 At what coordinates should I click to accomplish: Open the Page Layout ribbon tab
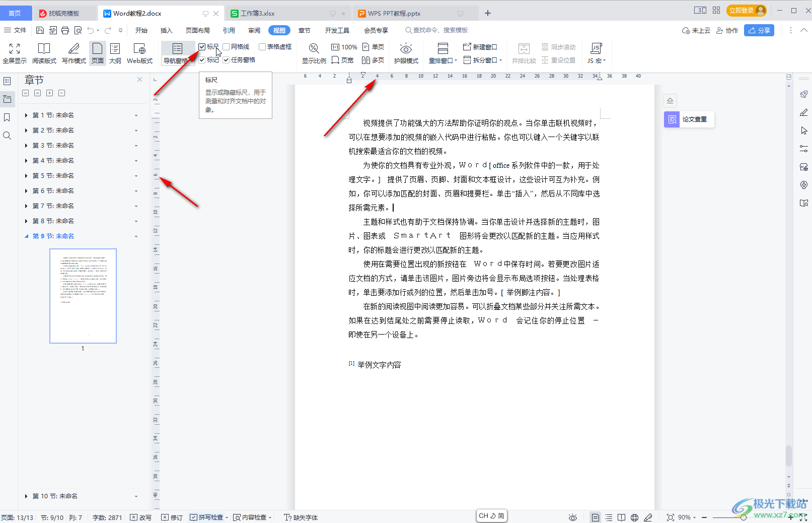tap(198, 30)
